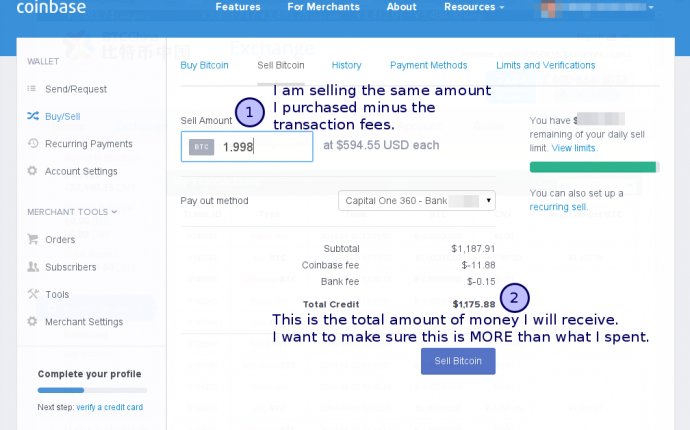Open About in top navigation
The width and height of the screenshot is (690, 430).
(x=401, y=7)
